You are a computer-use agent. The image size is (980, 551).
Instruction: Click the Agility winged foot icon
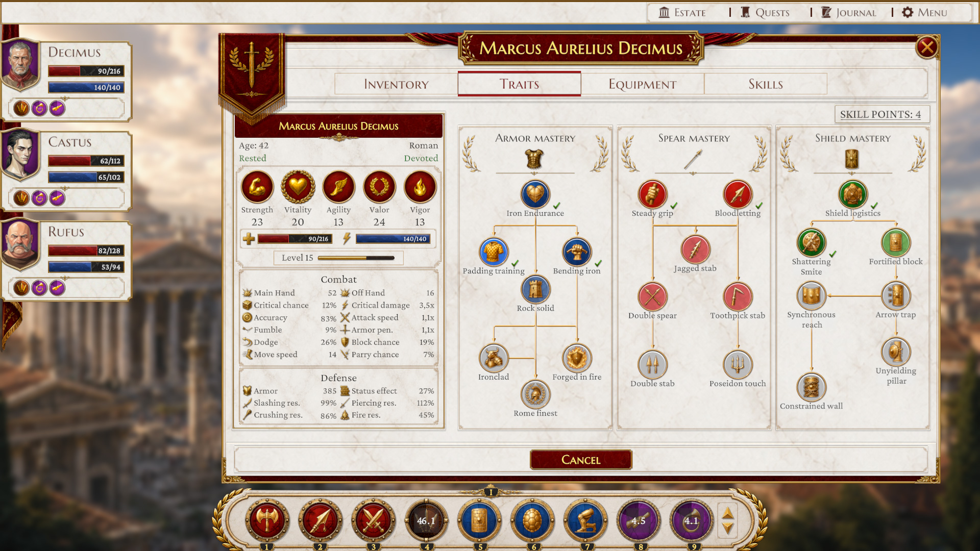338,187
